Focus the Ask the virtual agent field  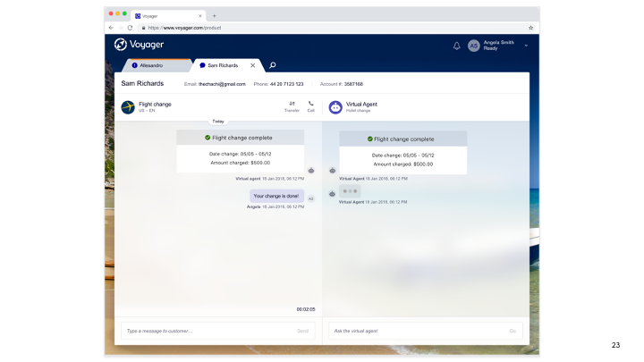[426, 331]
